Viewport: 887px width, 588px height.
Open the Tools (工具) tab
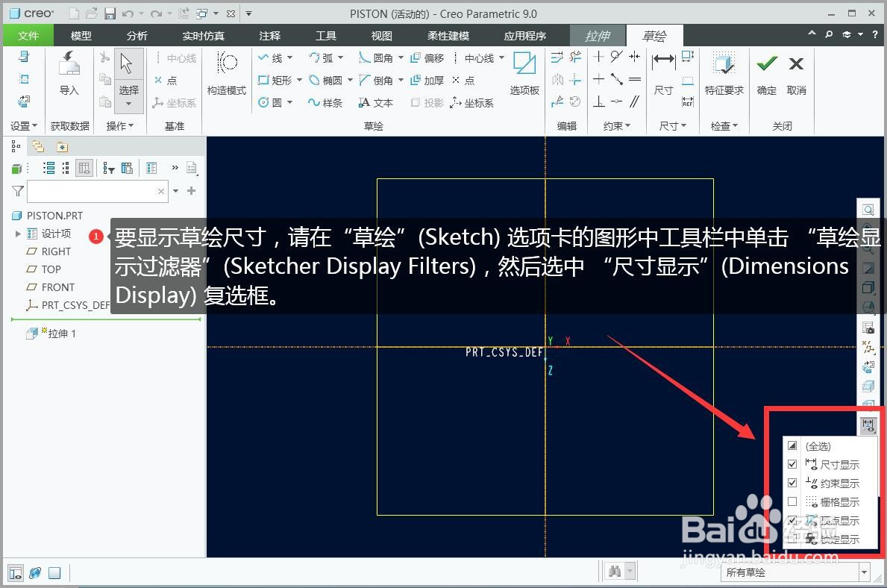[326, 36]
